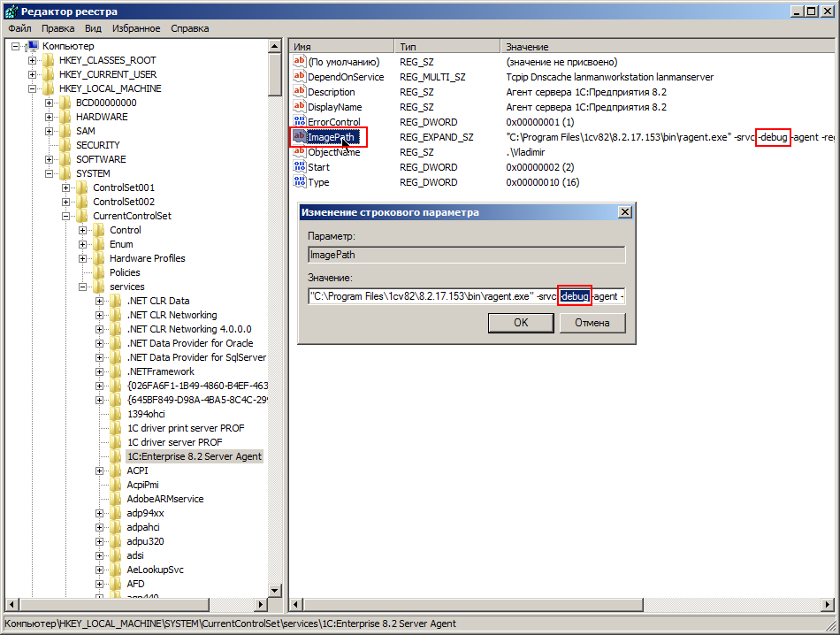Expand the .NETFramework key
This screenshot has width=840, height=635.
pos(99,371)
